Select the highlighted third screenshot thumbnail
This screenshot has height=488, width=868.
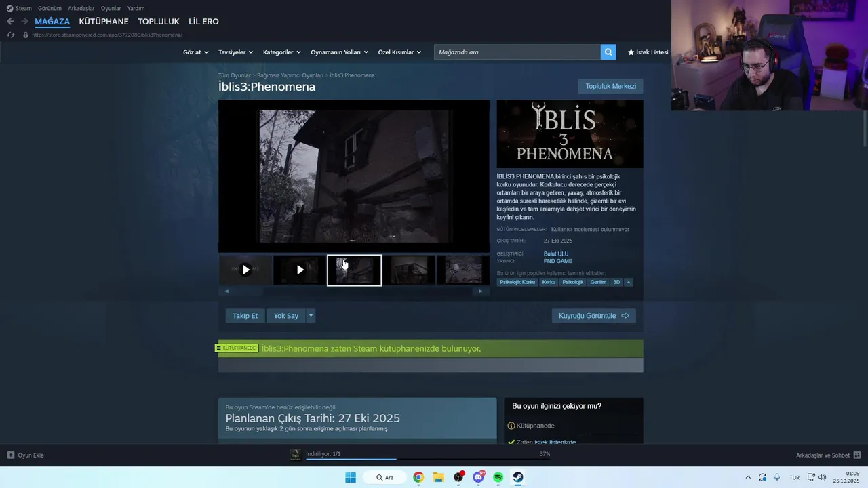(355, 270)
